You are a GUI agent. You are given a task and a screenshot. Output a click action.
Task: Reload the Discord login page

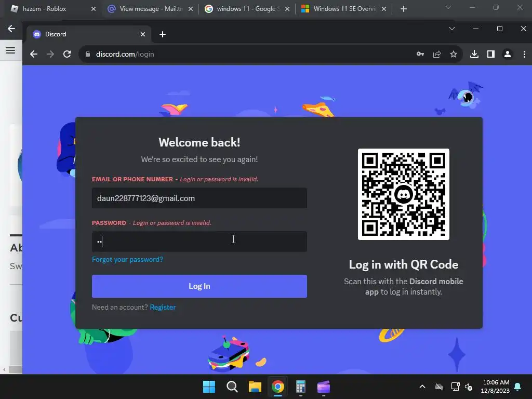pyautogui.click(x=67, y=54)
